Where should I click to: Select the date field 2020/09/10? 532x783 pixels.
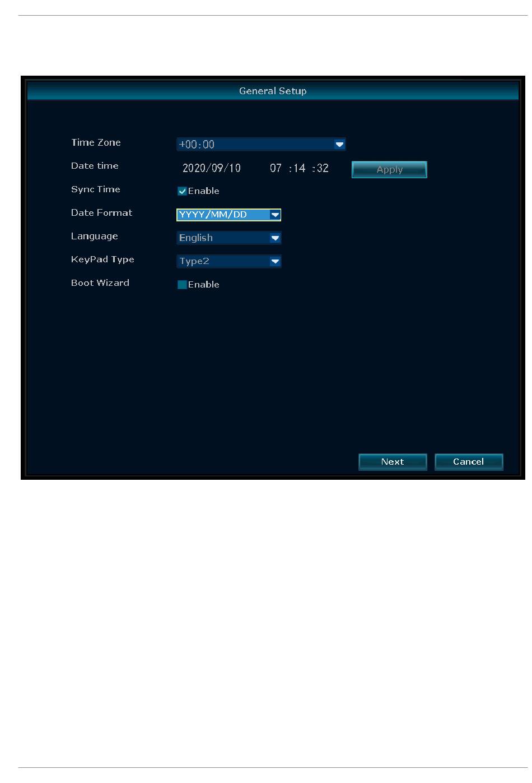(212, 168)
